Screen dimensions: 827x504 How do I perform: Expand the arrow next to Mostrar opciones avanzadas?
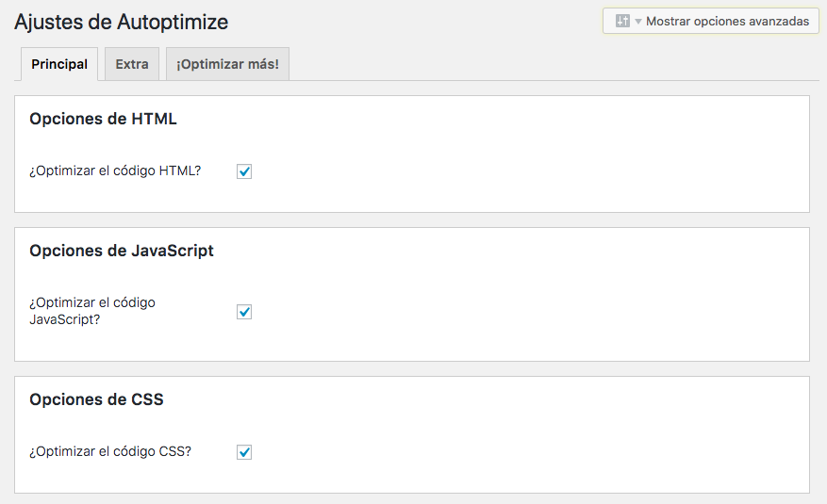coord(638,22)
